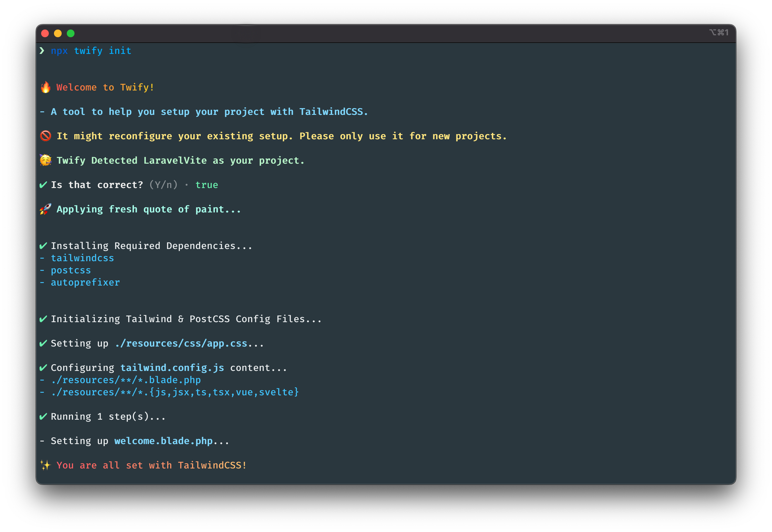Click the green zoom window button
The height and width of the screenshot is (532, 772).
coord(71,33)
